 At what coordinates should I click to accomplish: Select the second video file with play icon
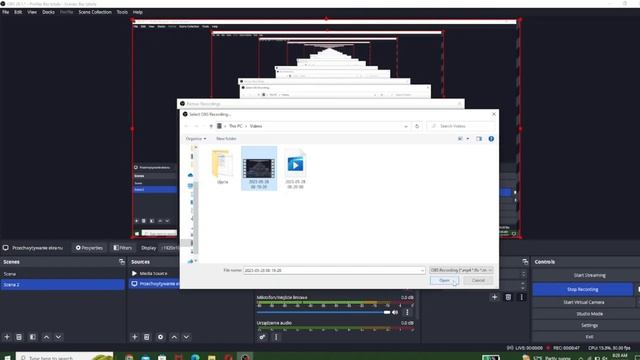295,168
